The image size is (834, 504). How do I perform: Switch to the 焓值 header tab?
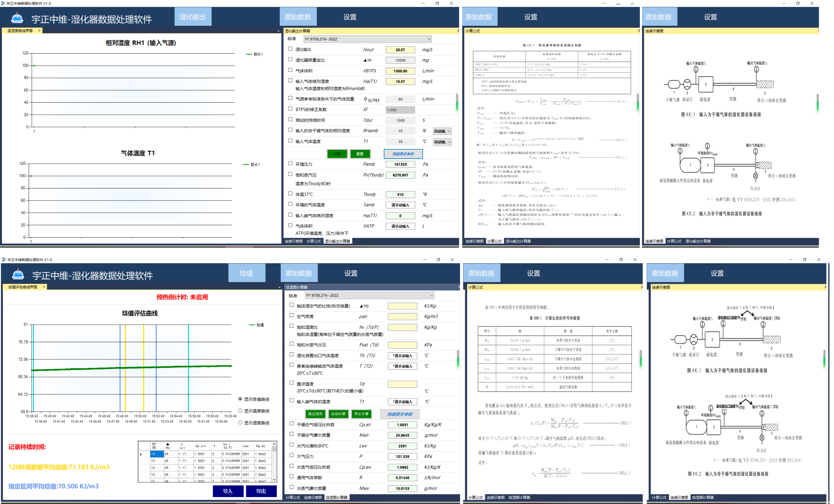point(247,273)
